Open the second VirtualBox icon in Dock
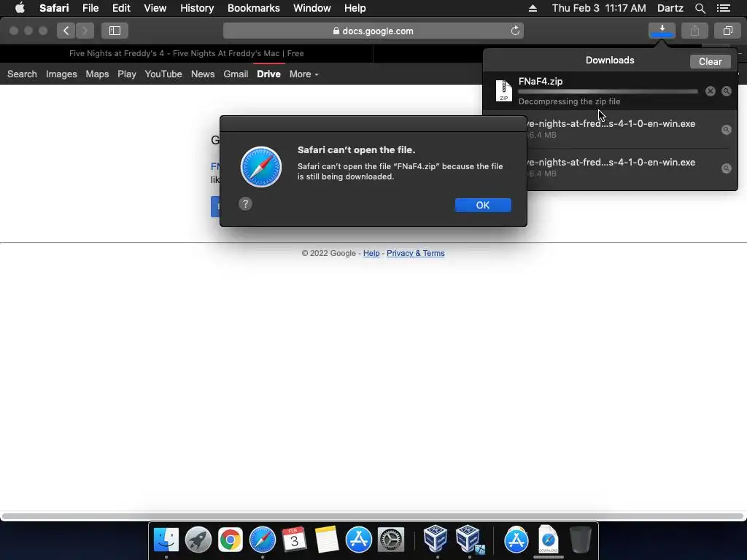The image size is (747, 560). tap(469, 539)
